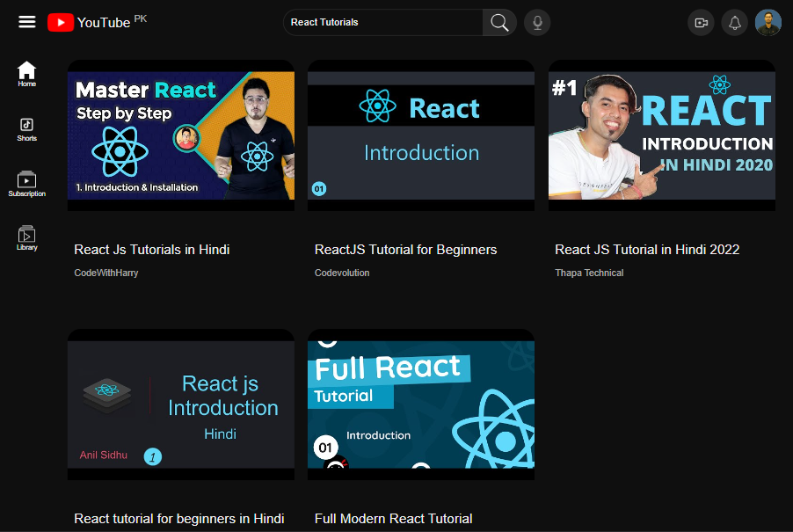Open Full React Tutorial thumbnail
This screenshot has height=532, width=793.
[x=421, y=404]
